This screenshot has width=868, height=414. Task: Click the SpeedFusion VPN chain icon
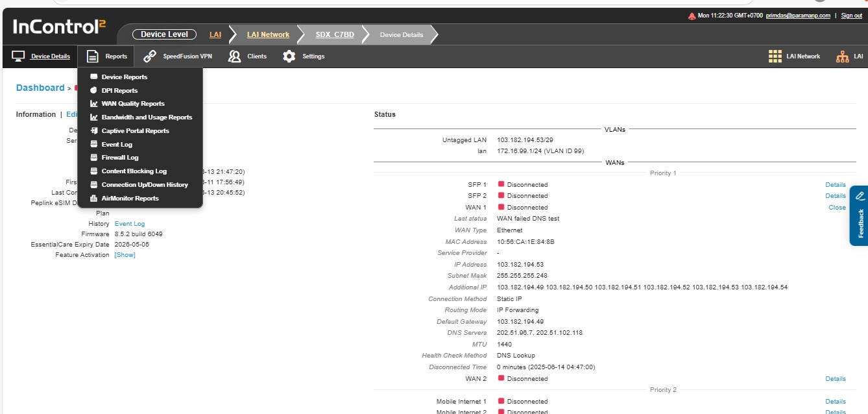click(x=150, y=56)
